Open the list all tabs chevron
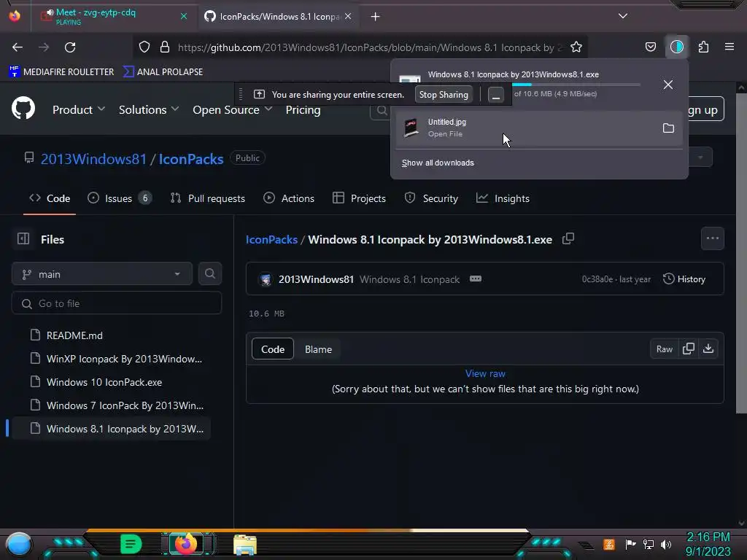 click(x=623, y=16)
